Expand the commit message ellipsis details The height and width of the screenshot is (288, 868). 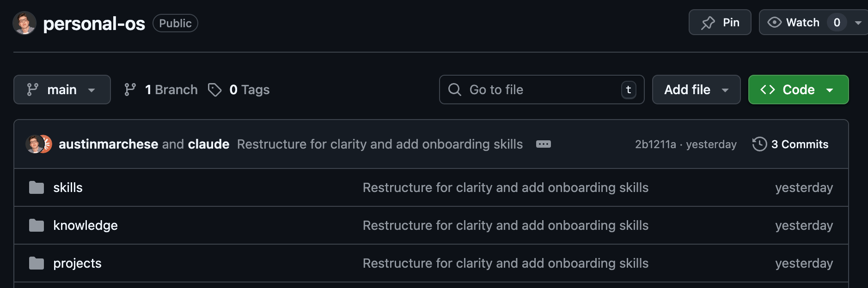[543, 144]
